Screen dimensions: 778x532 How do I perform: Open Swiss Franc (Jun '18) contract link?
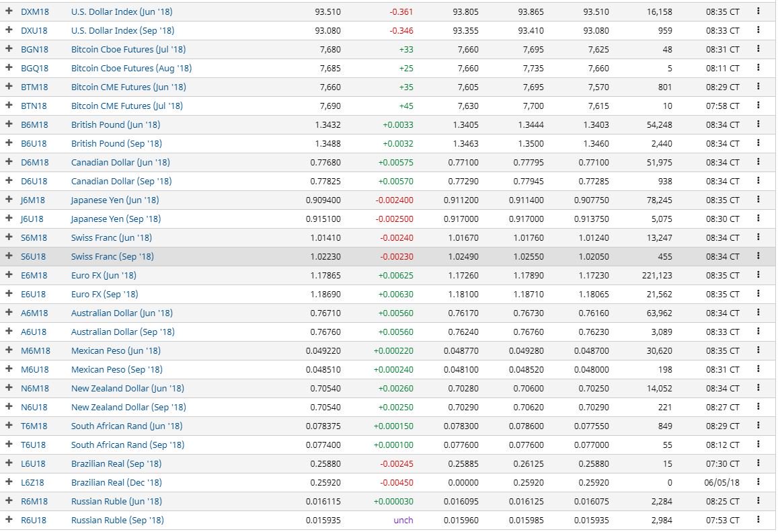[111, 237]
